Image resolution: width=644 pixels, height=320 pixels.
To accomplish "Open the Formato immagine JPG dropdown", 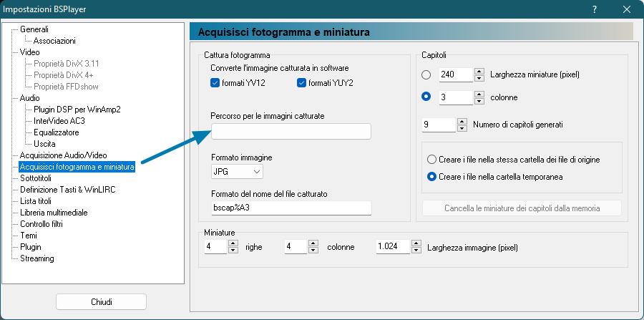I will [237, 172].
